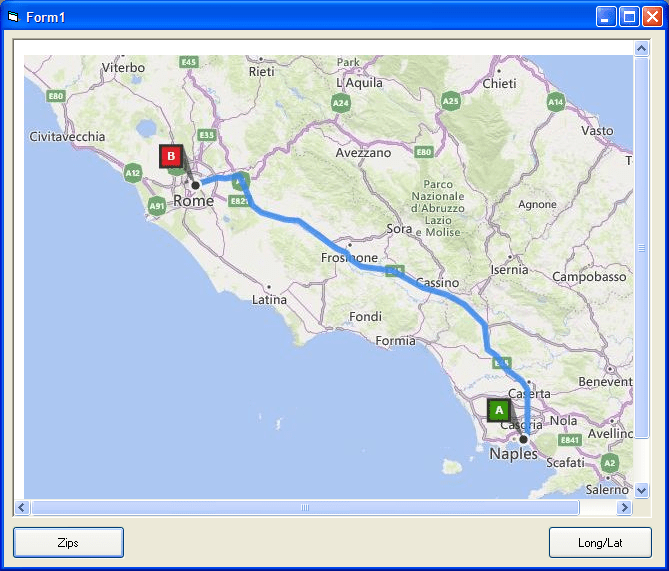669x571 pixels.
Task: Click the red B destination pushpin
Action: click(171, 156)
